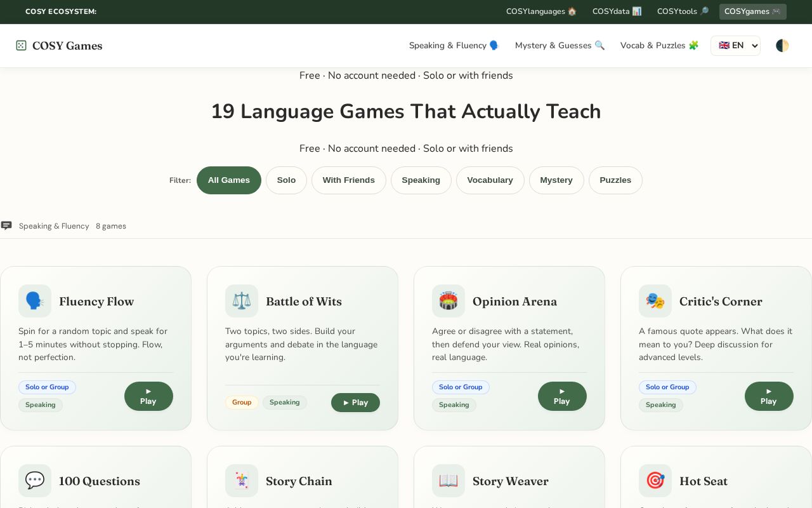This screenshot has width=812, height=508.
Task: Click the Group tag on Battle of Wits
Action: pyautogui.click(x=242, y=403)
